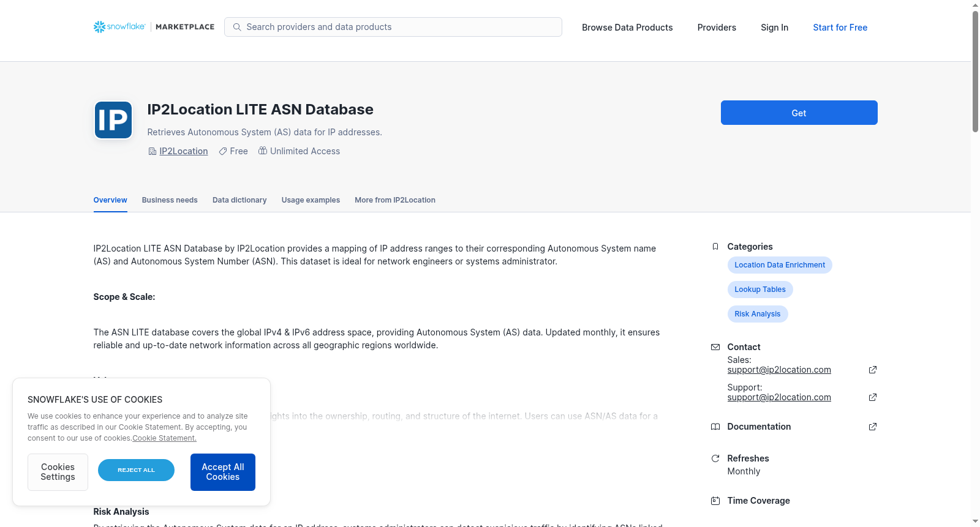Click the Unlimited Access label
This screenshot has width=980, height=527.
pyautogui.click(x=305, y=151)
